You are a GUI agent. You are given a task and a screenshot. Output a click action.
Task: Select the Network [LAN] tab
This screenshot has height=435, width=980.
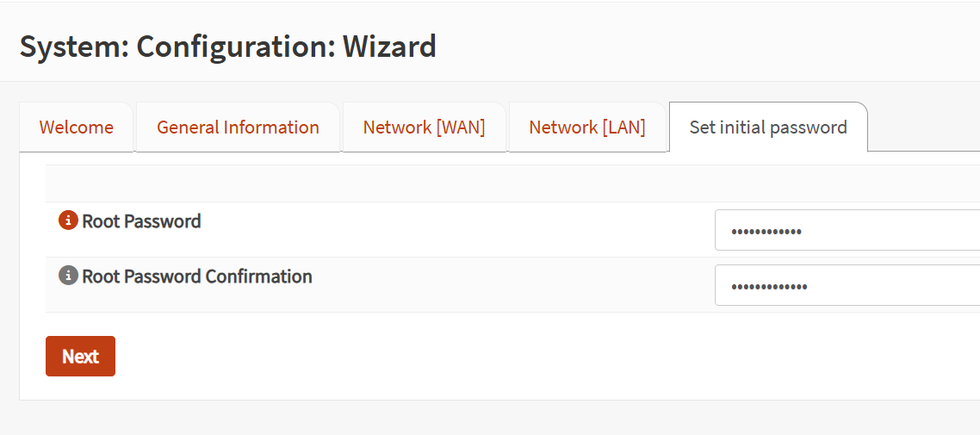587,127
